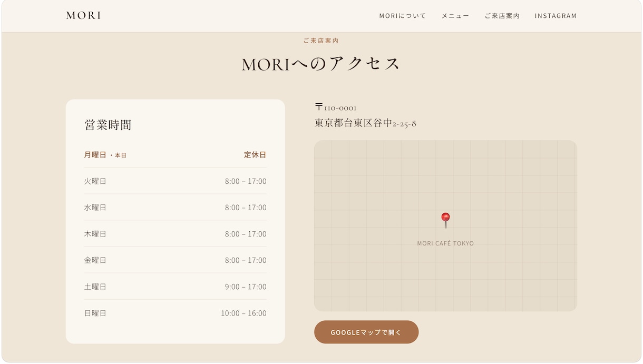Click the 木曜日 row label
The image size is (643, 364).
pyautogui.click(x=95, y=234)
